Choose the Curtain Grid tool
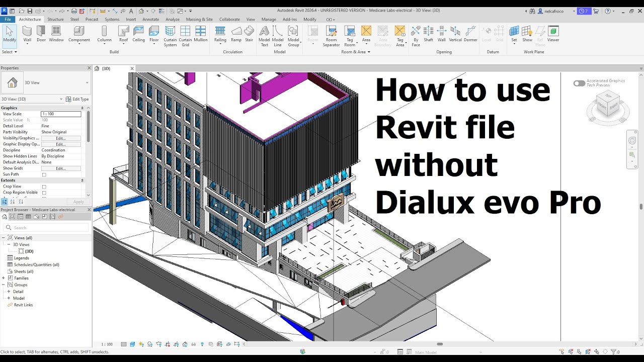This screenshot has width=644, height=362. pos(185,36)
